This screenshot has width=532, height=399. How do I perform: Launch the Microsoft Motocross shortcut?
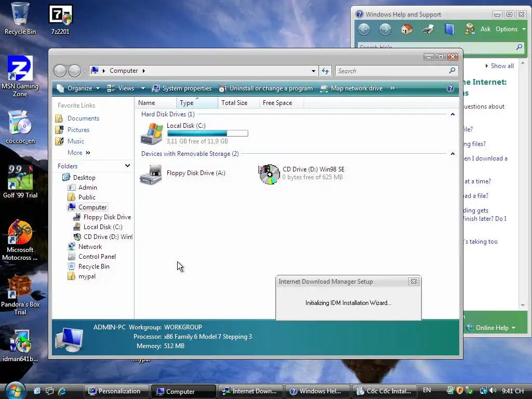pos(20,240)
